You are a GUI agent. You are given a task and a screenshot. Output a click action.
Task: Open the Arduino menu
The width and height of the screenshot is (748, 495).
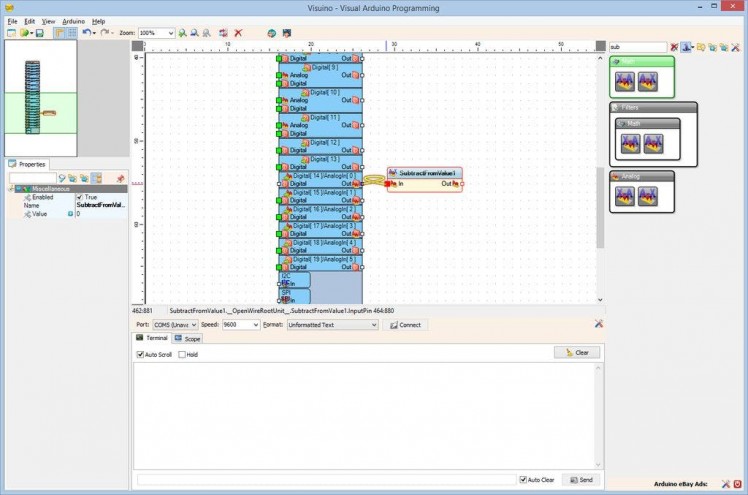point(73,21)
